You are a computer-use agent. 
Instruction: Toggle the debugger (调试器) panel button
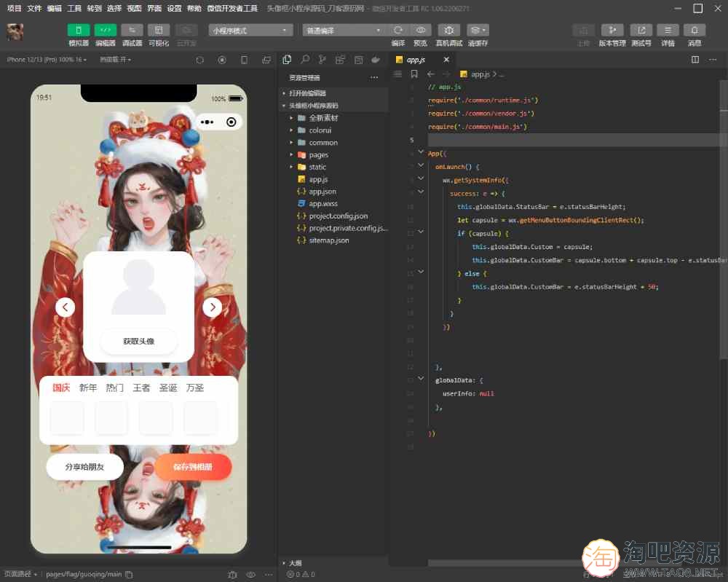pos(132,30)
